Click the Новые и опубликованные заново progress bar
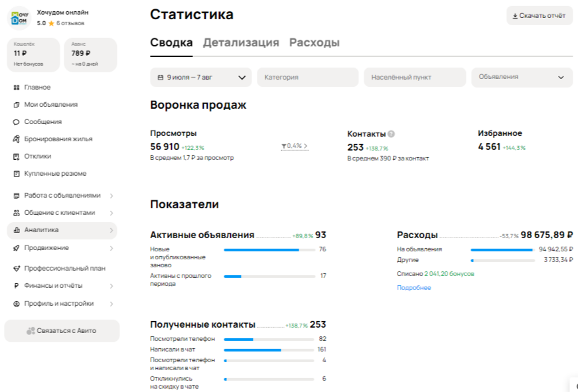Screen dimensions: 578x392 [269, 250]
